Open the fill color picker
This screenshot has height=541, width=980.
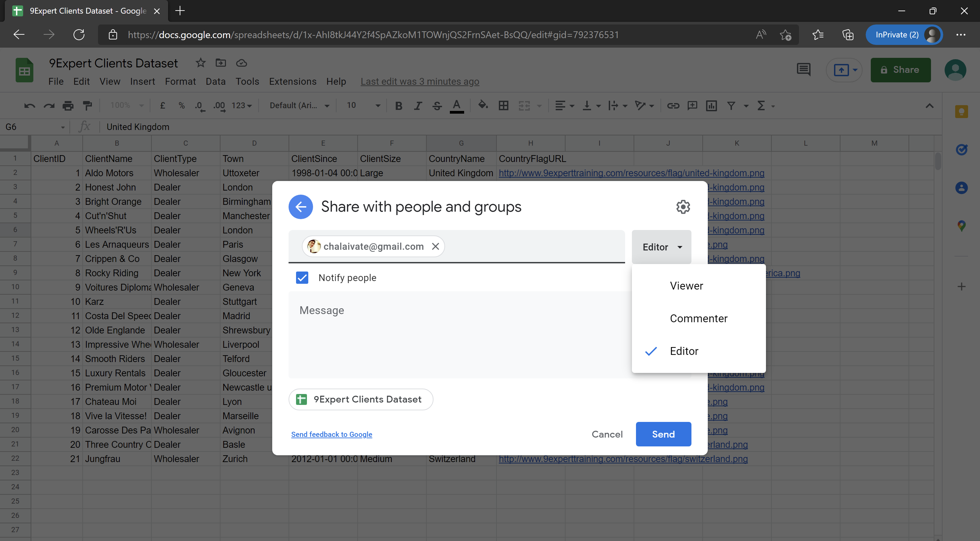click(x=483, y=105)
